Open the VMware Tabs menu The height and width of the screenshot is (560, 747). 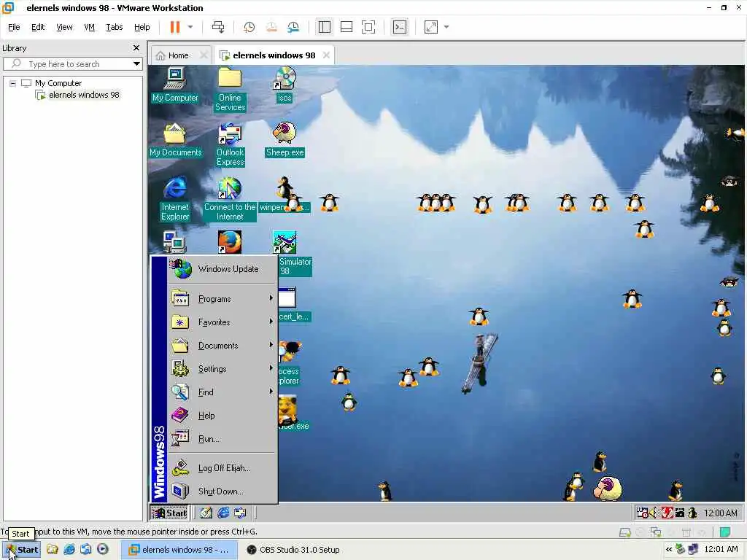[115, 27]
